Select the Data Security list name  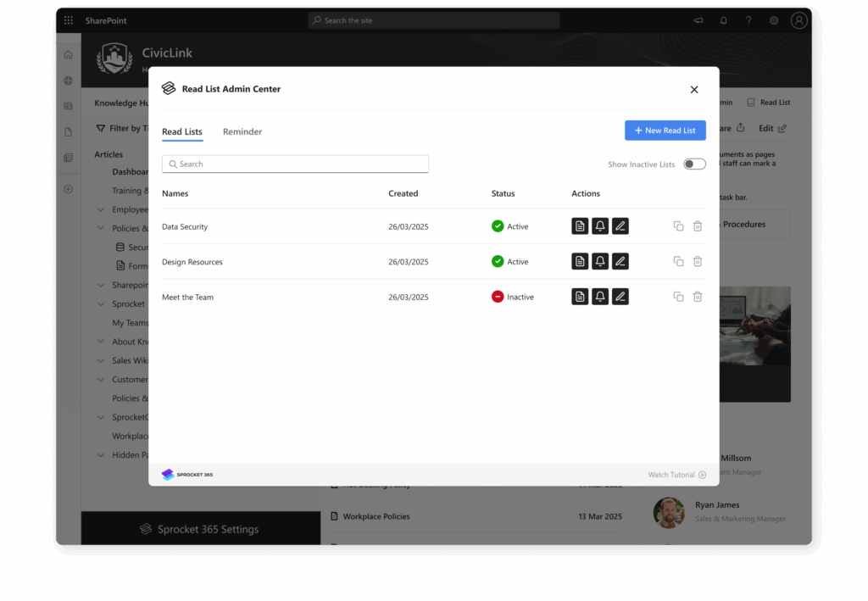click(185, 227)
